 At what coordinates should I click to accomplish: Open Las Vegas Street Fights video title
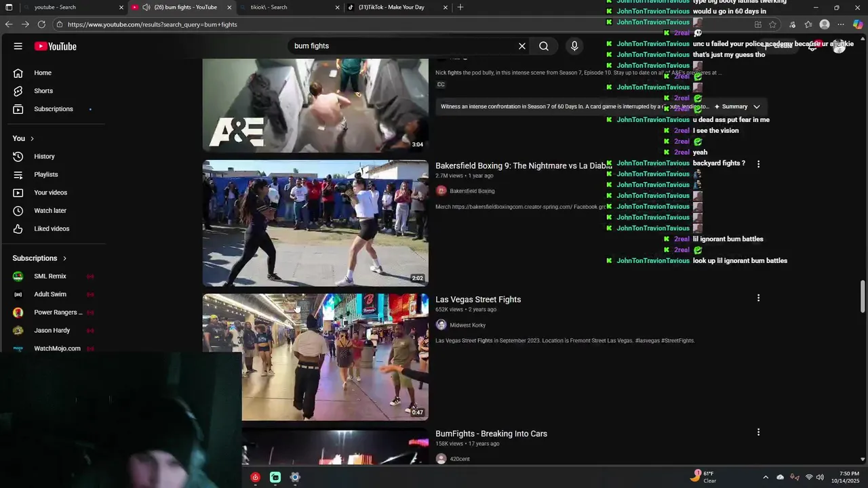click(478, 300)
